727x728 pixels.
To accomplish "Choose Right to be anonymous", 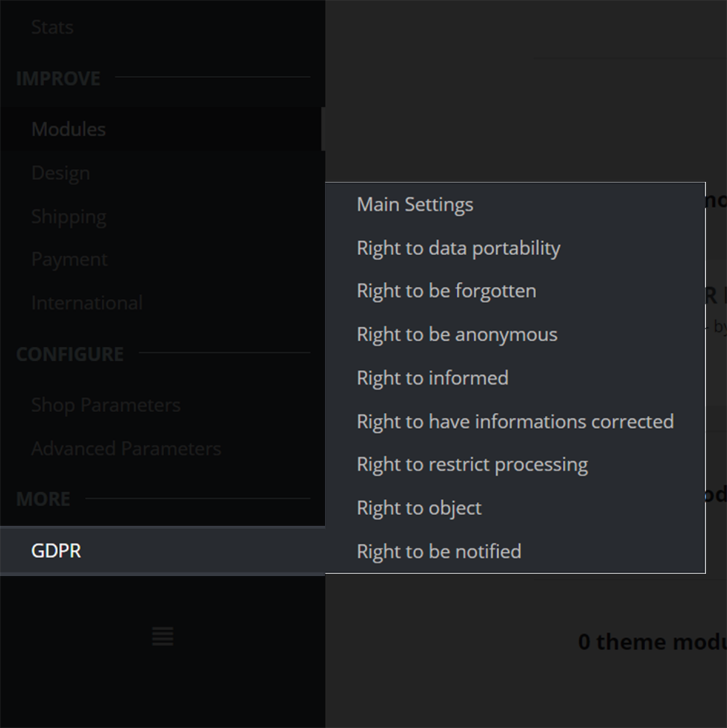I will click(x=457, y=335).
